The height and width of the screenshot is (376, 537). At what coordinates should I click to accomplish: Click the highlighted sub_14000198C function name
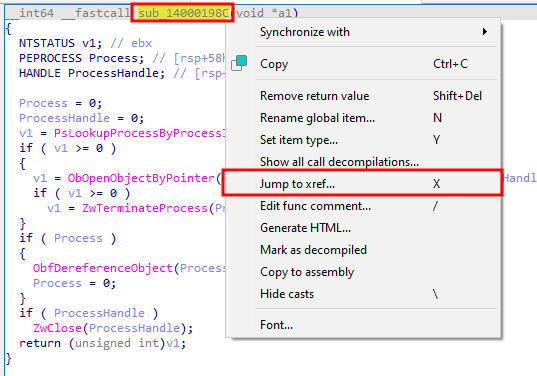pos(184,13)
